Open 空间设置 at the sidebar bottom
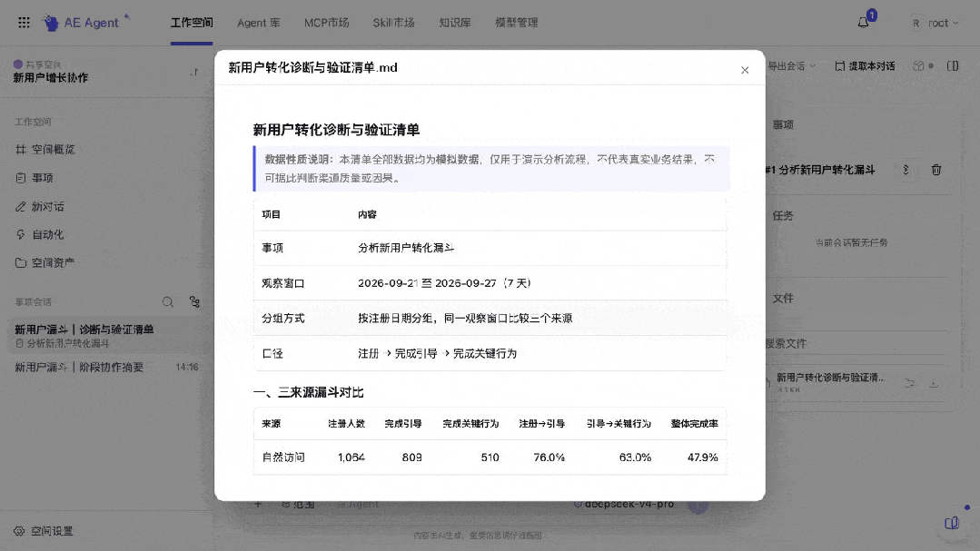Screen dimensions: 980x551 click(x=44, y=531)
